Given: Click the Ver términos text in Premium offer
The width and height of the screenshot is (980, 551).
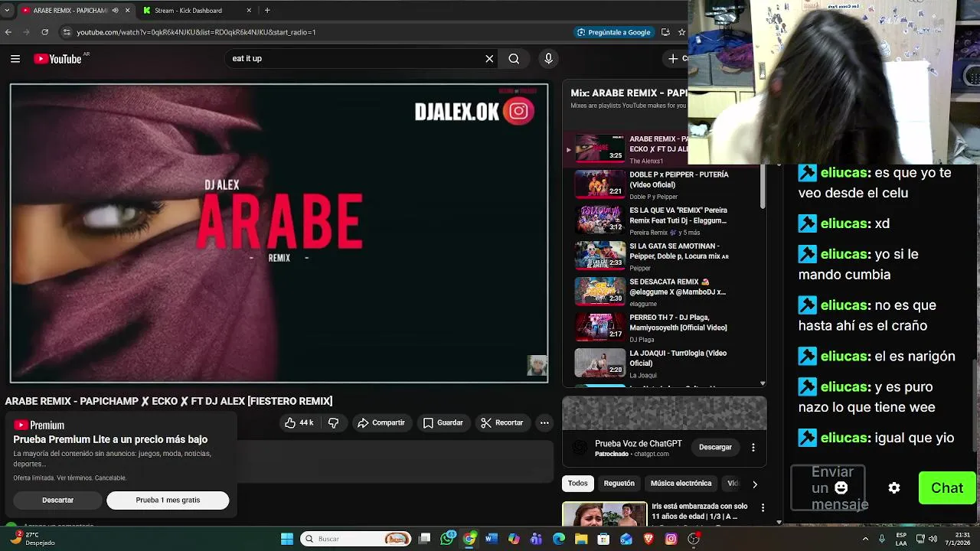Looking at the screenshot, I should click(x=74, y=478).
